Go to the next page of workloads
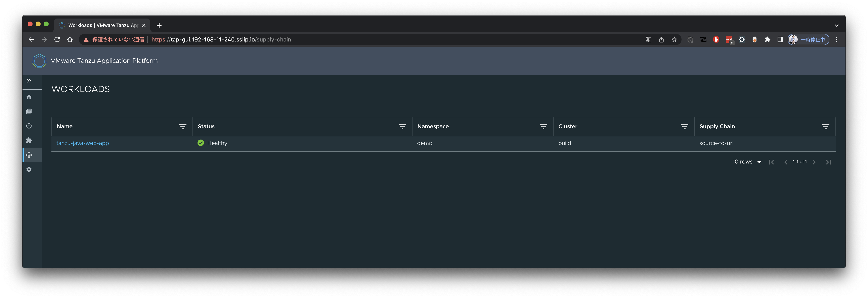The height and width of the screenshot is (298, 868). coord(814,162)
